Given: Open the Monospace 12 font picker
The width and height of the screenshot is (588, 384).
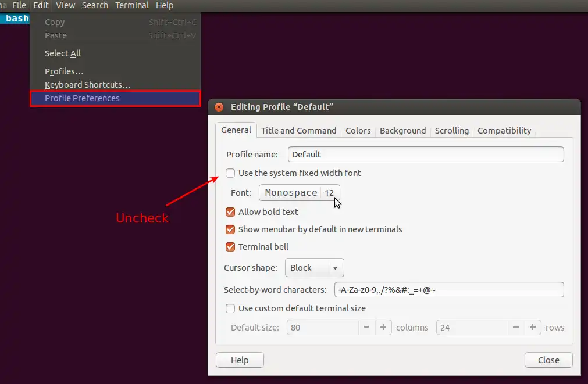Looking at the screenshot, I should coord(299,192).
